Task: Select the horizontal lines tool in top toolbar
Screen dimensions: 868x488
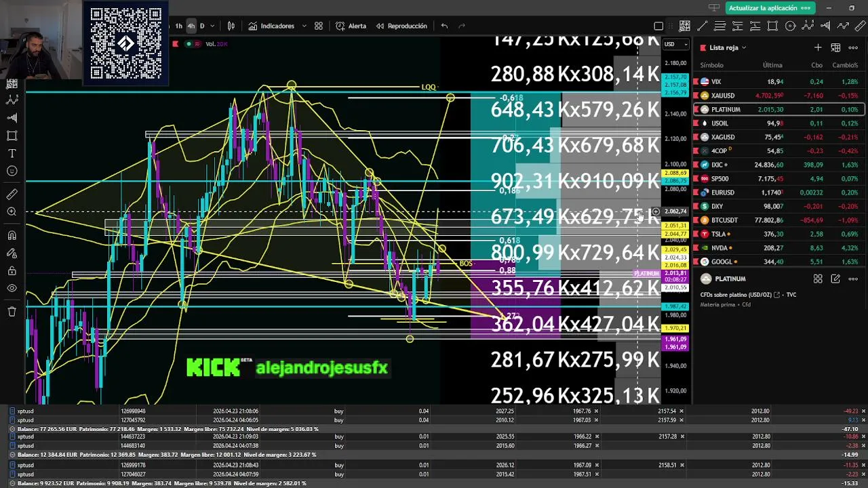Action: point(719,26)
